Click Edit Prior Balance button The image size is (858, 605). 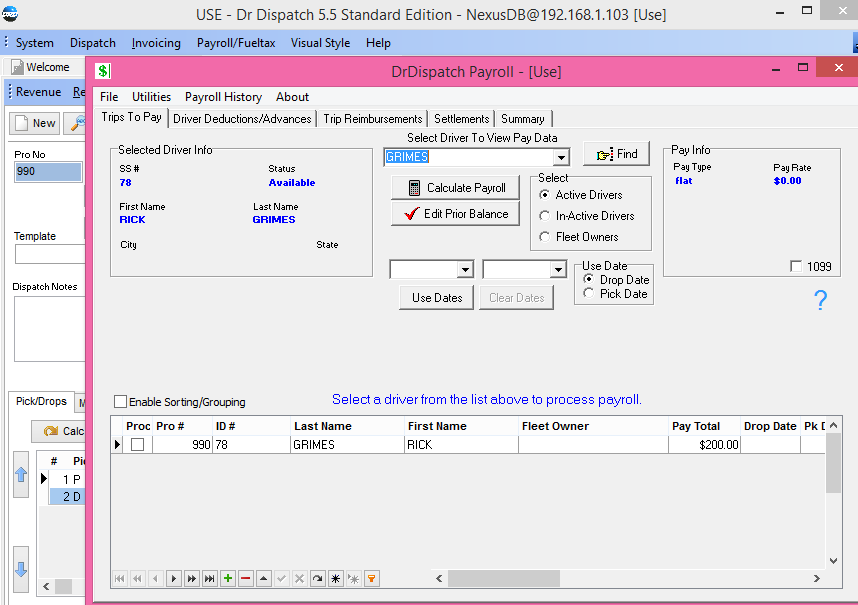click(456, 214)
